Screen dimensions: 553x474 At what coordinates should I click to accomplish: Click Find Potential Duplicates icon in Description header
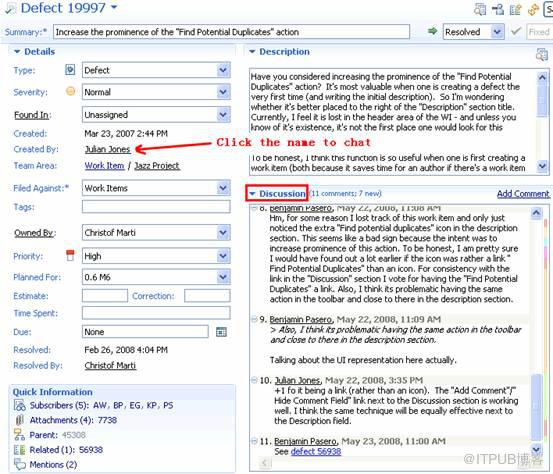[x=542, y=54]
